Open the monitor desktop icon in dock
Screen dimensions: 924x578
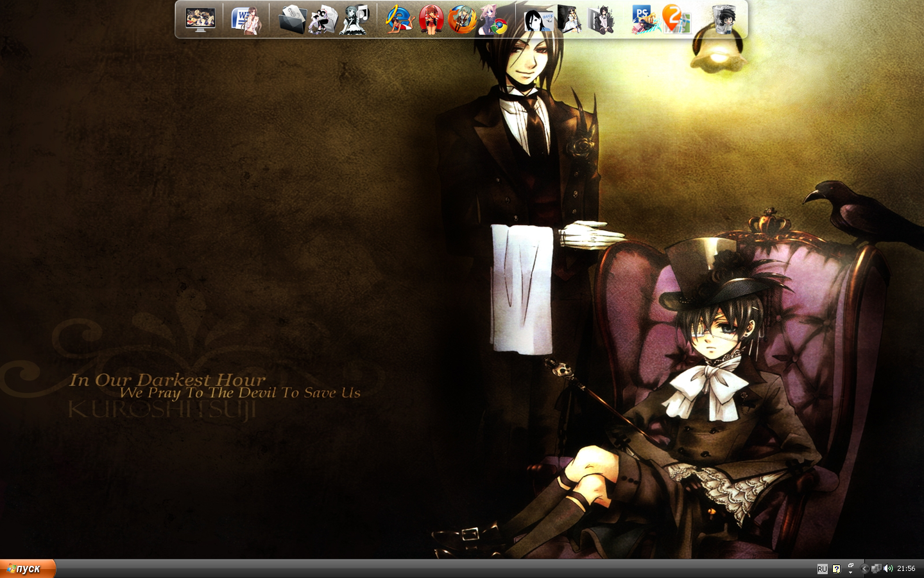point(200,19)
